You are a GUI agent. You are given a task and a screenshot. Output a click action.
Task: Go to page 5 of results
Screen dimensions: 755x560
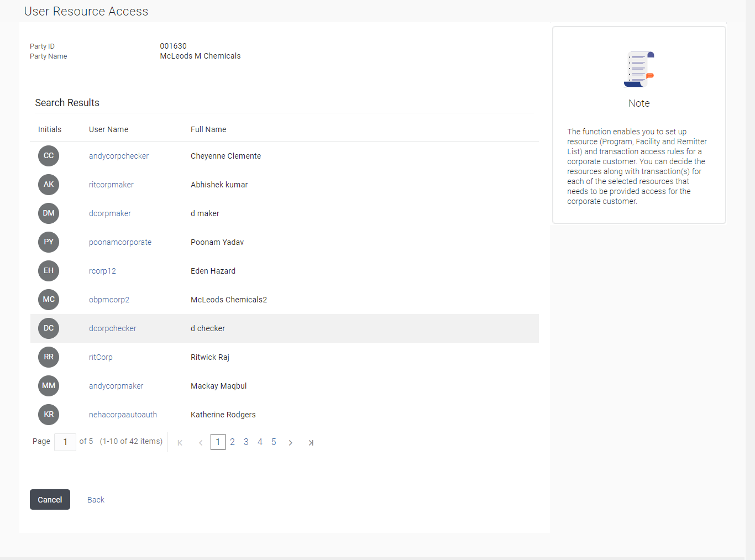(x=274, y=442)
